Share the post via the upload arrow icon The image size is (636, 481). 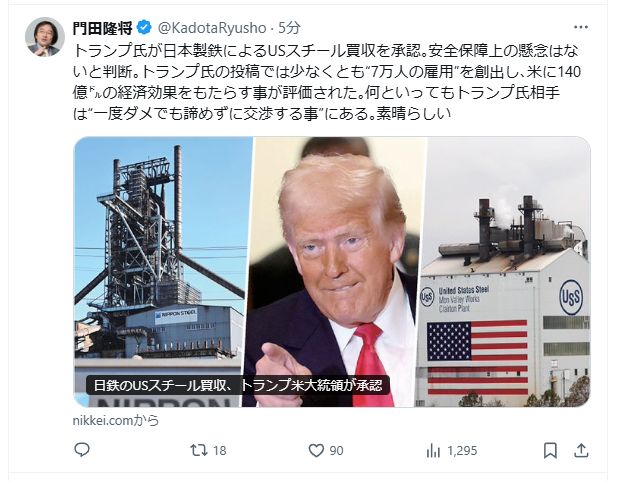[581, 450]
